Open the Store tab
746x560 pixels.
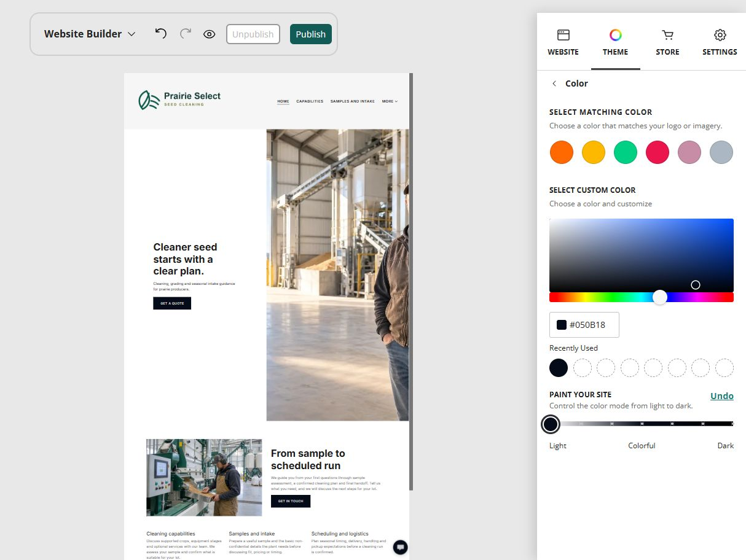coord(667,42)
